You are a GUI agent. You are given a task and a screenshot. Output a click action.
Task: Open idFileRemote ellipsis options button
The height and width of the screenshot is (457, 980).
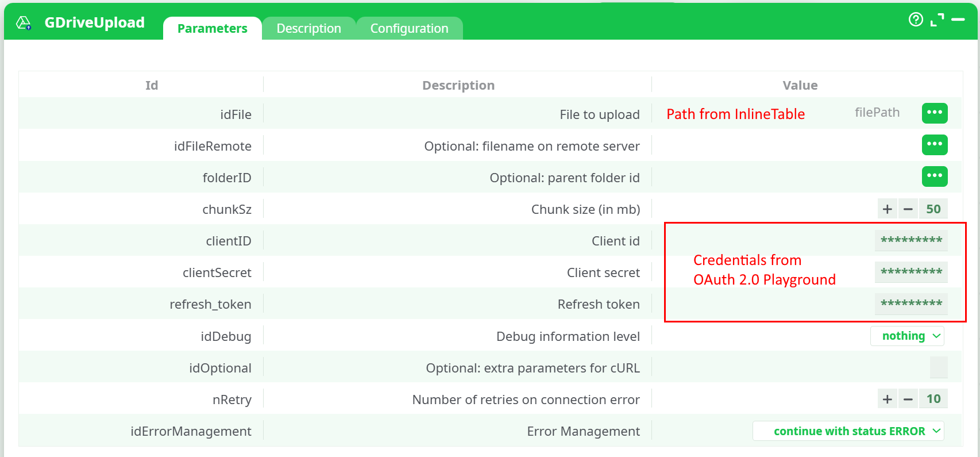tap(935, 144)
